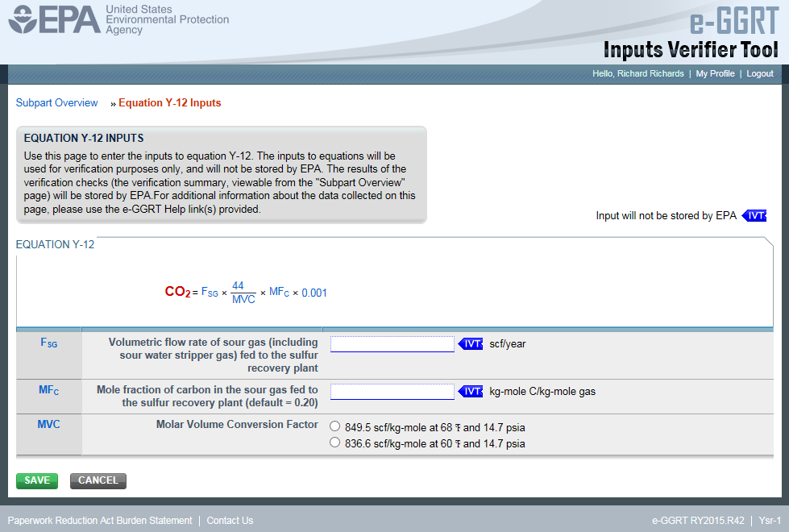Click the 'scf/year' unit label

point(507,343)
